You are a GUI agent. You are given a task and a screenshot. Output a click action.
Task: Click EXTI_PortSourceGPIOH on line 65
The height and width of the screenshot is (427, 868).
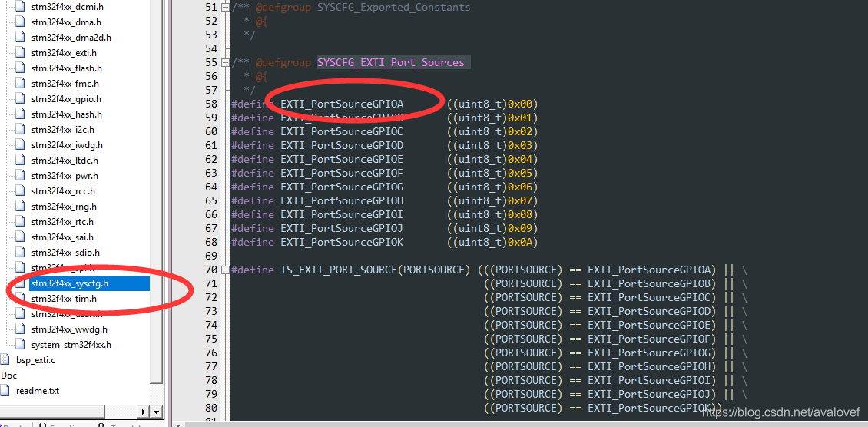coord(342,200)
